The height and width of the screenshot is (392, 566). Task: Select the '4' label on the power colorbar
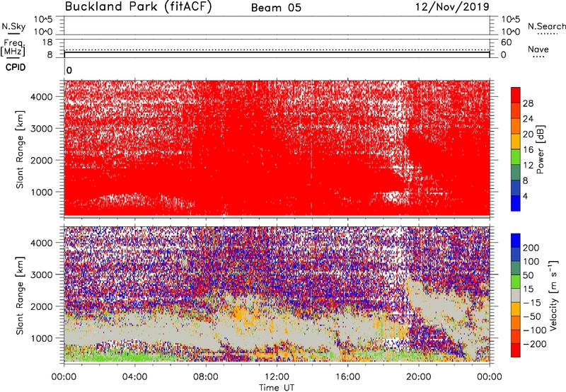coord(525,196)
